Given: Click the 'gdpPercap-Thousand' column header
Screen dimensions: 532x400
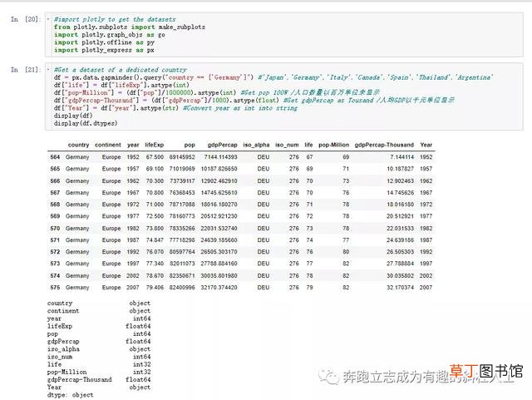Looking at the screenshot, I should click(384, 145).
